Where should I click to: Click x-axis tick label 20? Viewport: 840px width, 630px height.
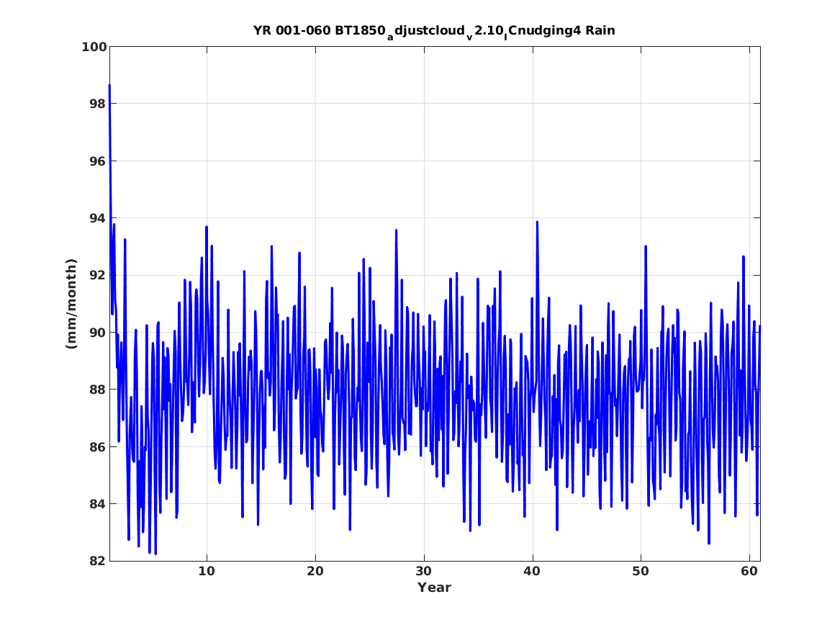click(x=315, y=572)
